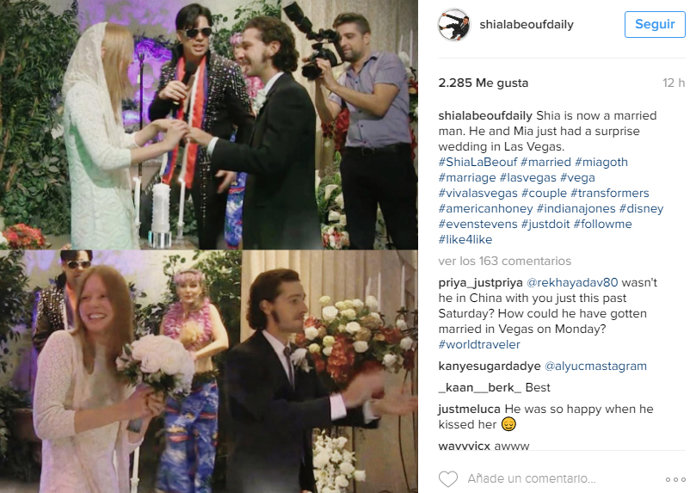Open the #ShiaLaBeouf hashtag
The width and height of the screenshot is (690, 493).
[x=477, y=162]
